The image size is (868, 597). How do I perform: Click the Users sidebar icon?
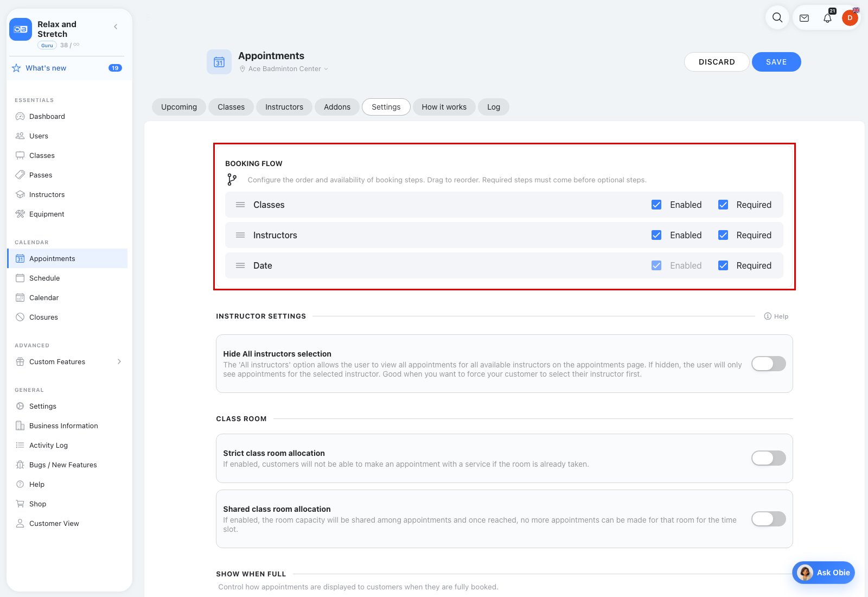pyautogui.click(x=20, y=136)
